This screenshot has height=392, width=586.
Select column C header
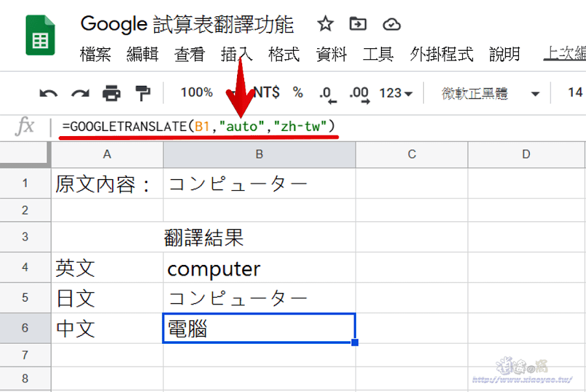point(412,154)
